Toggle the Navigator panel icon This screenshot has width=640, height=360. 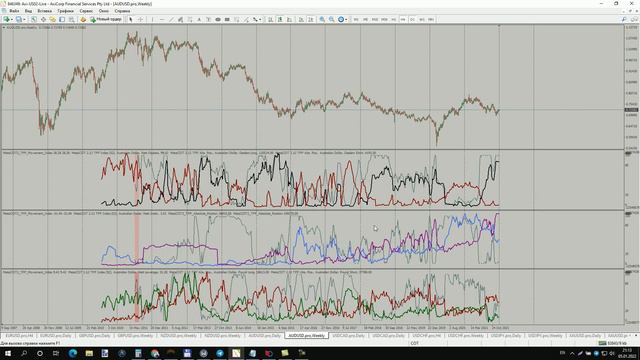(x=53, y=19)
